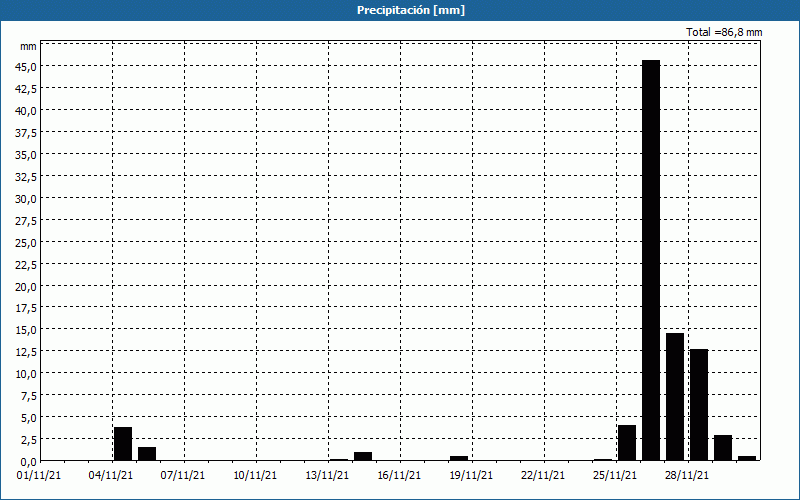
Task: Select the bar reaching about 14,5 mm
Action: [675, 397]
